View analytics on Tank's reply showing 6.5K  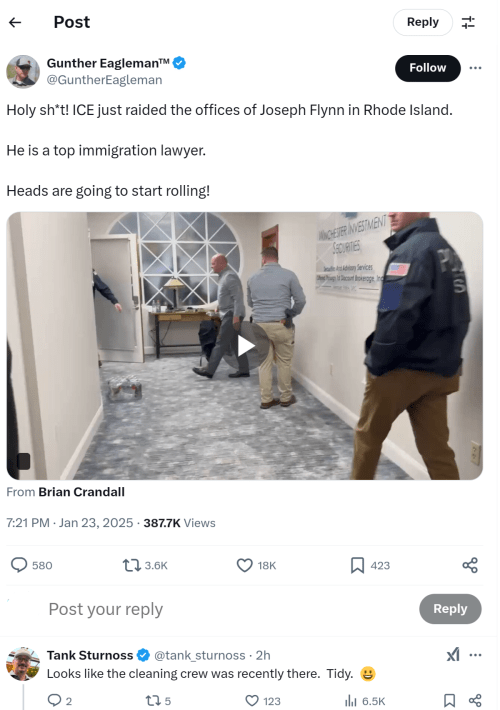(351, 700)
